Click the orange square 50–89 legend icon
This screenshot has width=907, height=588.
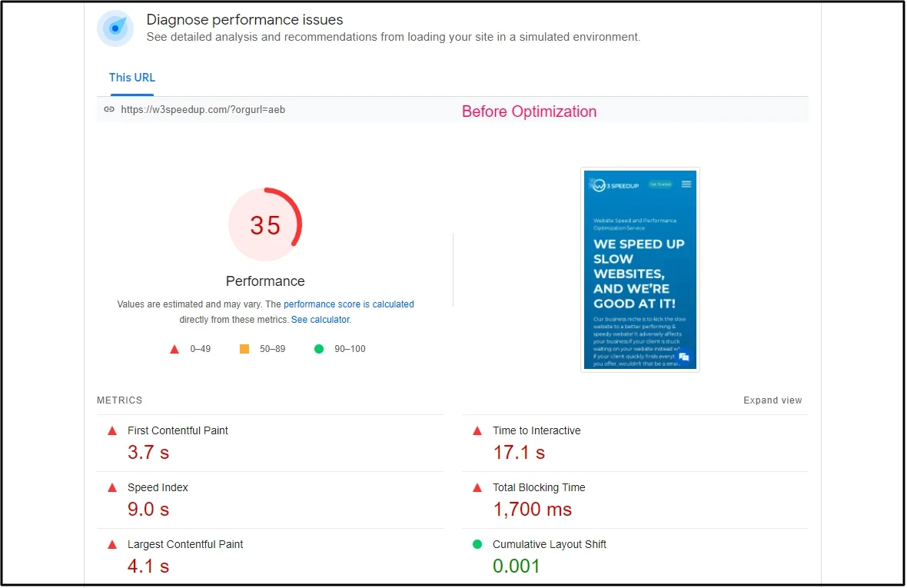pos(244,349)
